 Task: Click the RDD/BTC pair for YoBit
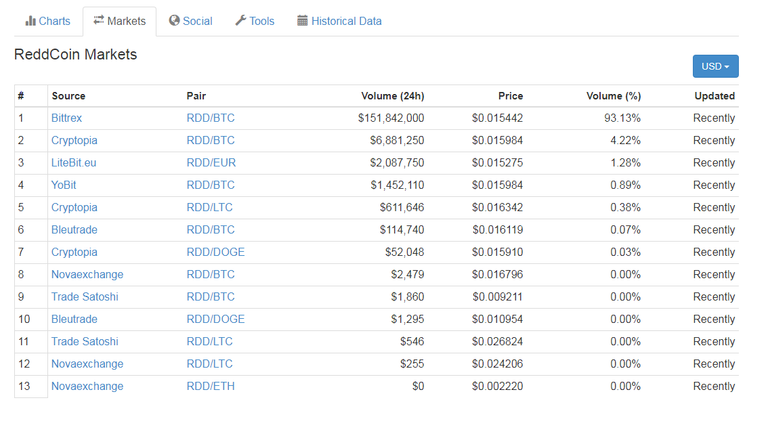[211, 185]
